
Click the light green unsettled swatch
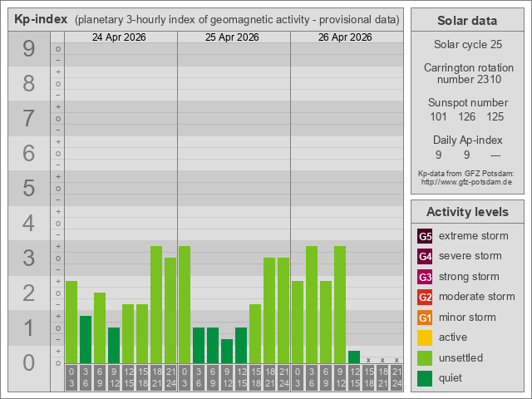[x=425, y=358]
